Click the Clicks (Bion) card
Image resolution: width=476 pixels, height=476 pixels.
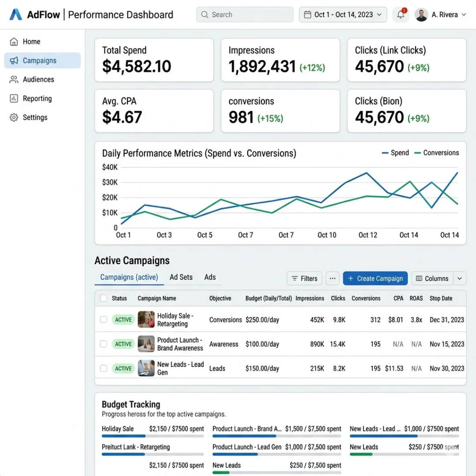tap(406, 111)
